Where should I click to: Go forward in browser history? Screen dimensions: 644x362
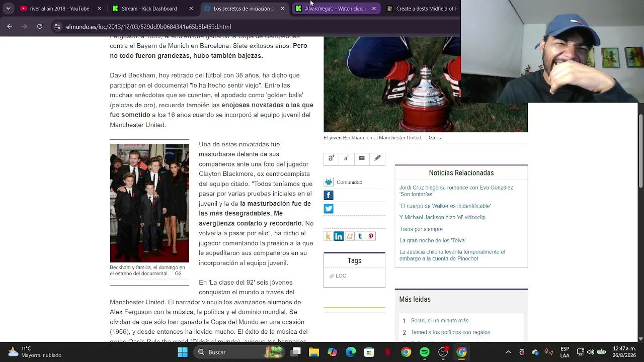[24, 27]
